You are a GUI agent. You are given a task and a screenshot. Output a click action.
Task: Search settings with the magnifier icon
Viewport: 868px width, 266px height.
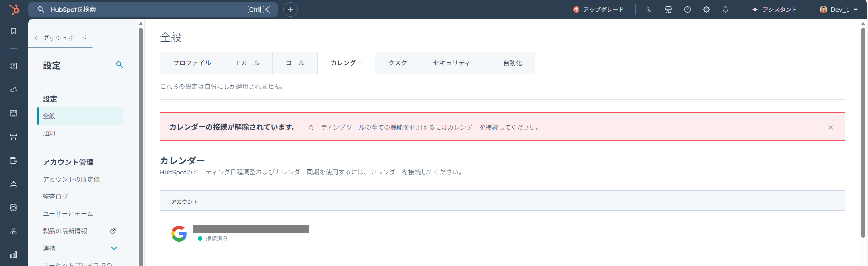119,64
